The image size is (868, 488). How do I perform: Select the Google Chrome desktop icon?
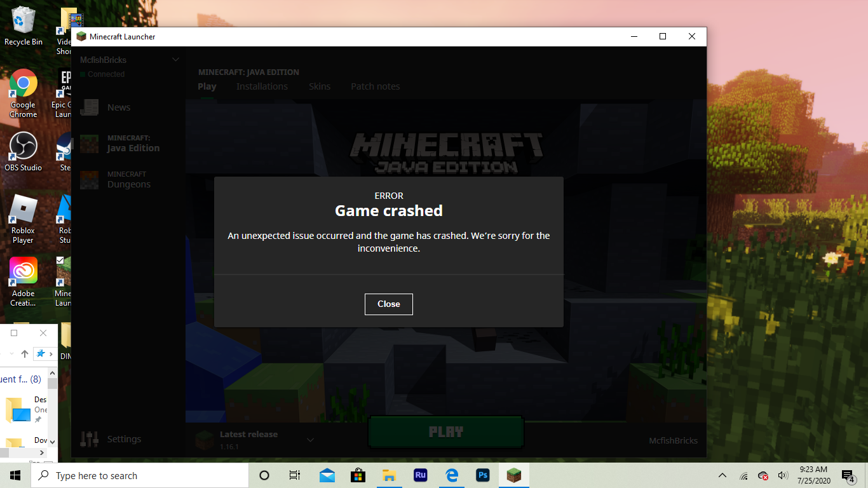click(24, 94)
